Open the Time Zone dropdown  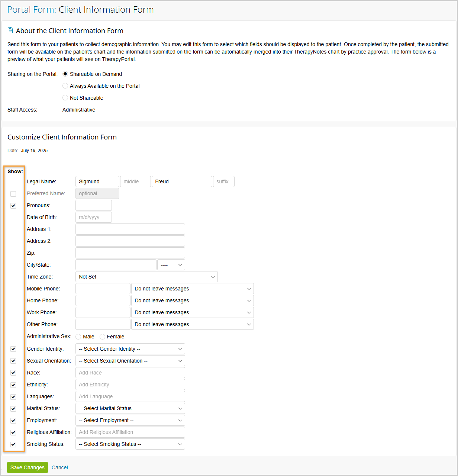(x=146, y=277)
